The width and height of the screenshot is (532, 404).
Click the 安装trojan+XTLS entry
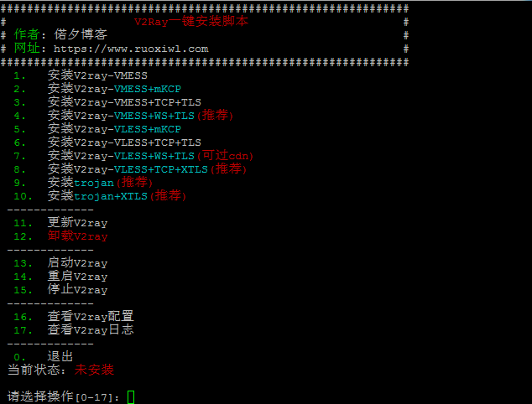pos(117,196)
